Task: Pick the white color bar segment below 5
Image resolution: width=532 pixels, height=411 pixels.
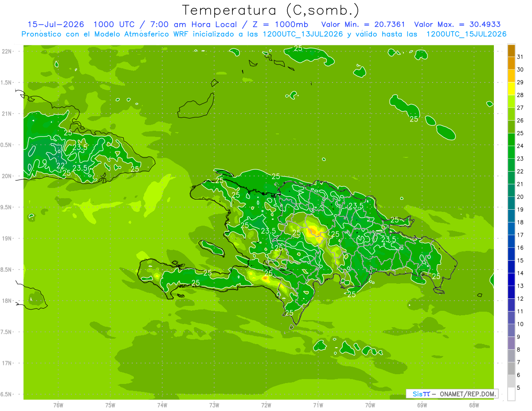Action: click(x=511, y=394)
